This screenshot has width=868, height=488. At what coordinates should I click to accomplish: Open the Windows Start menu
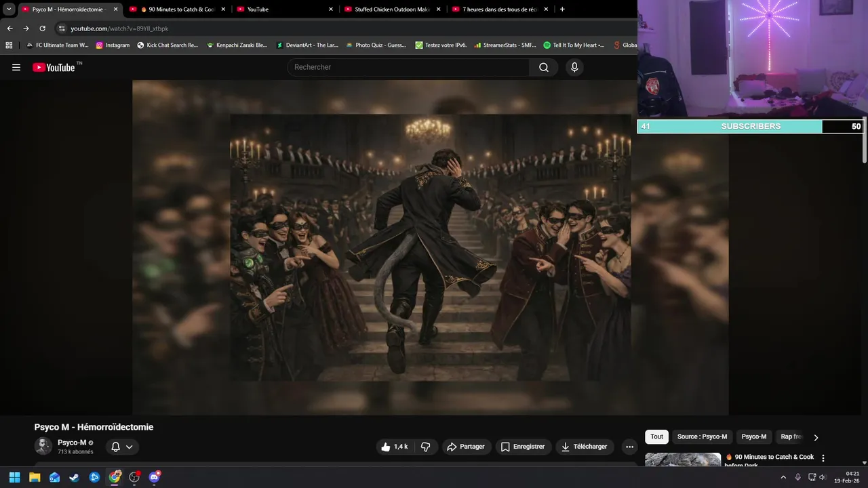click(14, 477)
